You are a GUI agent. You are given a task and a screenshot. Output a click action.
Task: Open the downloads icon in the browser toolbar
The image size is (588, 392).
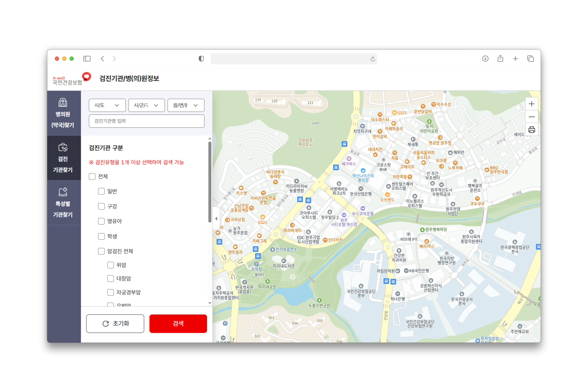485,58
